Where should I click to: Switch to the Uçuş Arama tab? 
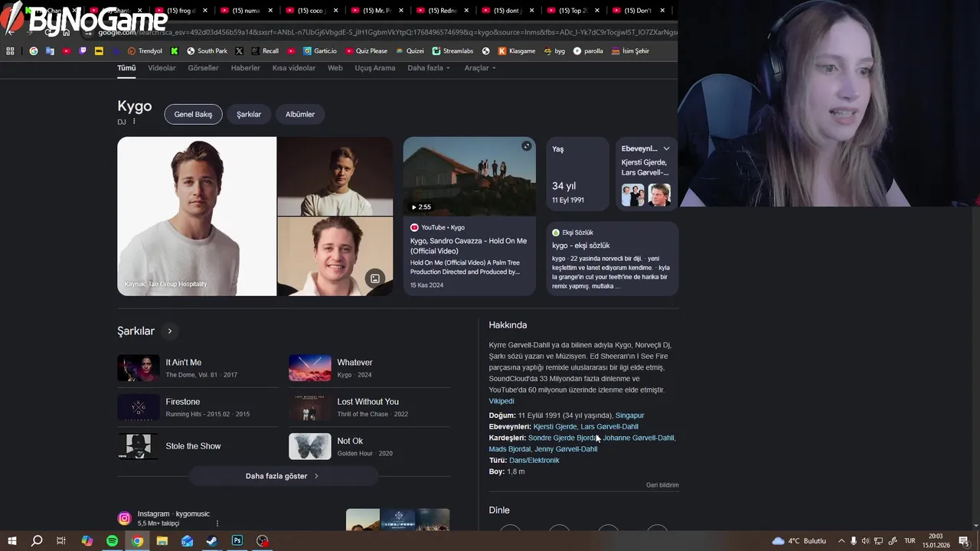375,68
